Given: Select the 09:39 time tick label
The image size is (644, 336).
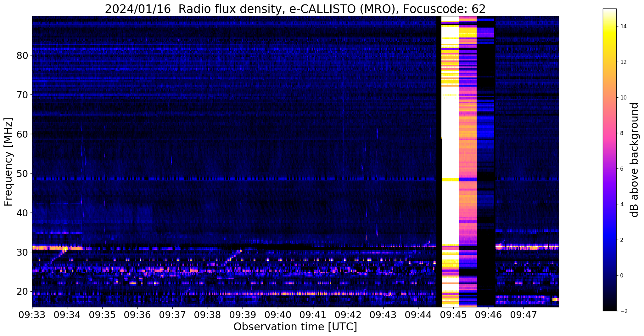Looking at the screenshot, I should coord(243,315).
